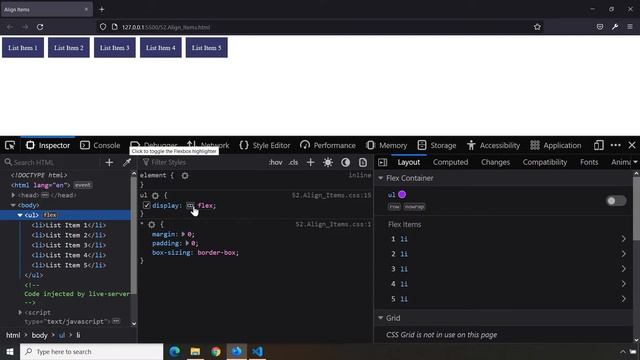Pick the eyedropper color tool
Screen dimensions: 640x360
tap(127, 162)
